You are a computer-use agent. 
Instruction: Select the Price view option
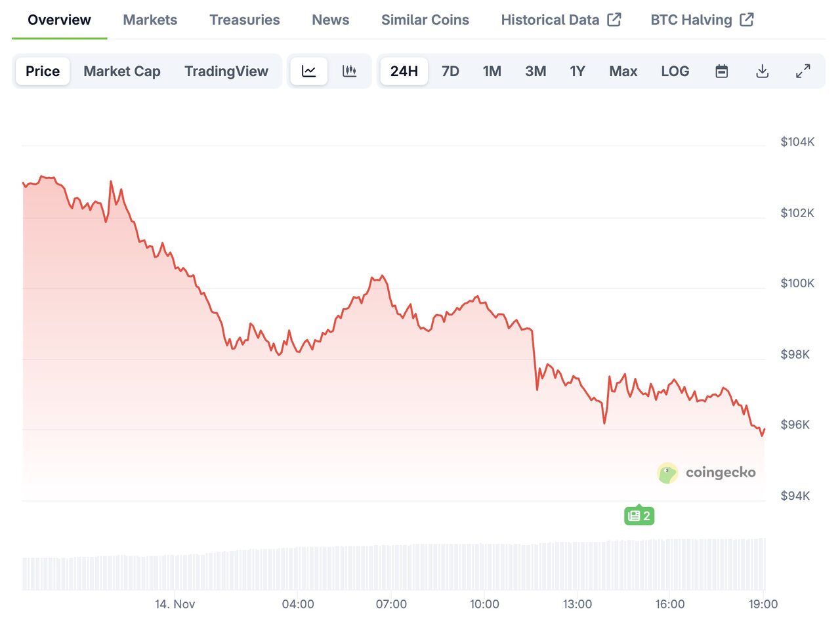click(x=42, y=71)
